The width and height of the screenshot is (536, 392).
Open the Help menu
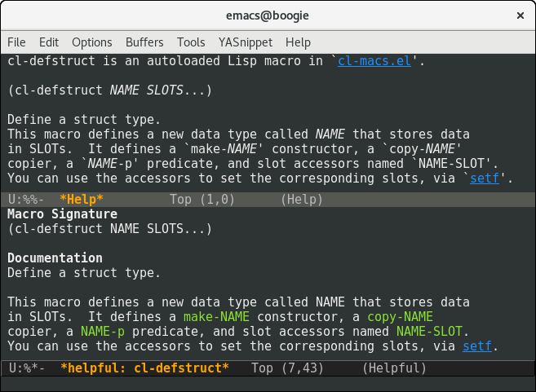point(298,42)
